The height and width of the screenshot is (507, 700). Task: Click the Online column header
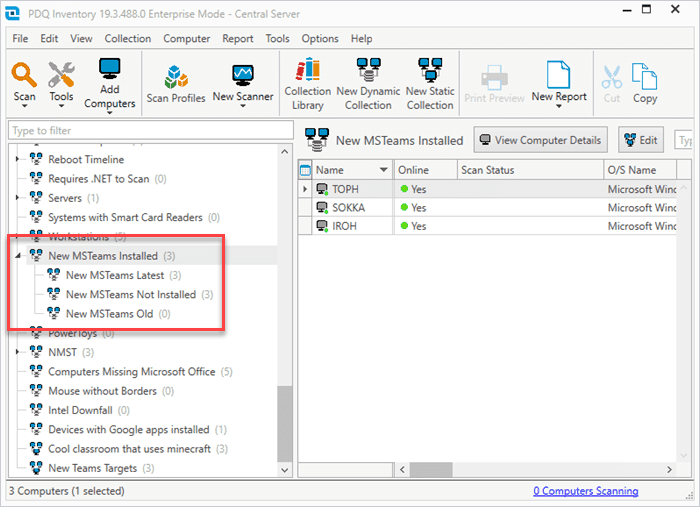pyautogui.click(x=425, y=170)
